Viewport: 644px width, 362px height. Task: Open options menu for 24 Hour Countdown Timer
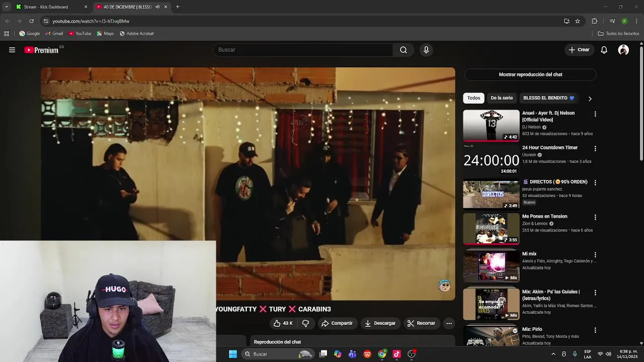(x=595, y=149)
